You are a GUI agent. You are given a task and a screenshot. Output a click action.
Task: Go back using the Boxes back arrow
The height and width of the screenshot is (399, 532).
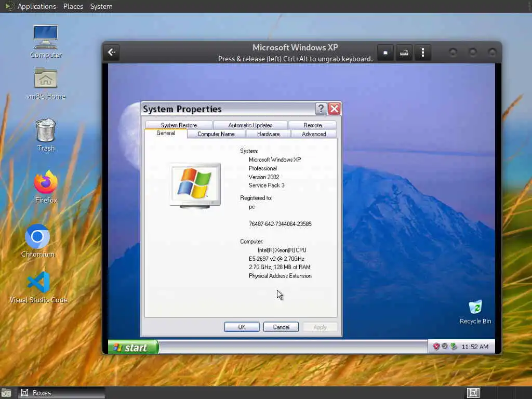pos(111,52)
